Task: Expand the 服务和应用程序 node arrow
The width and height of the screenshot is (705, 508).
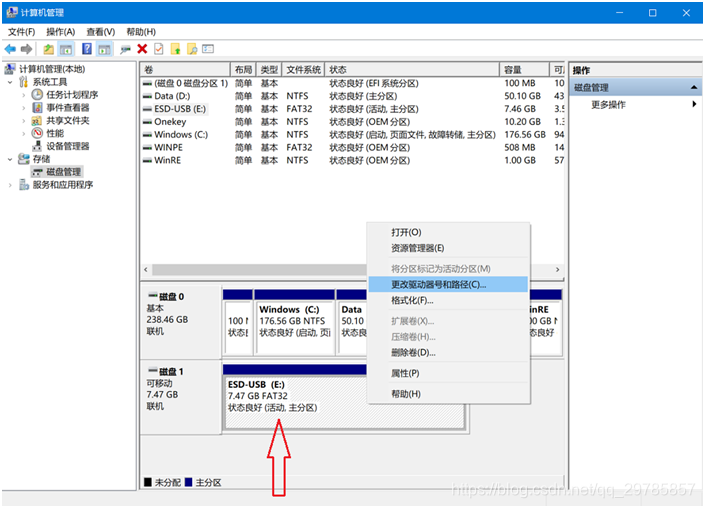Action: coord(10,185)
